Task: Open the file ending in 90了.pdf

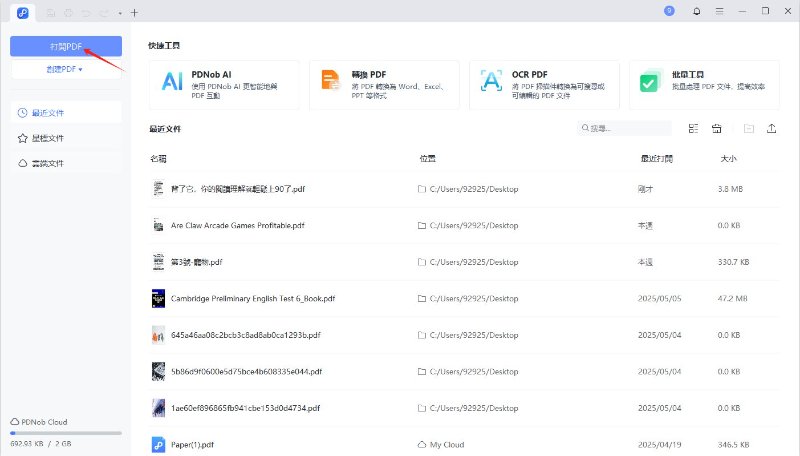Action: 238,189
